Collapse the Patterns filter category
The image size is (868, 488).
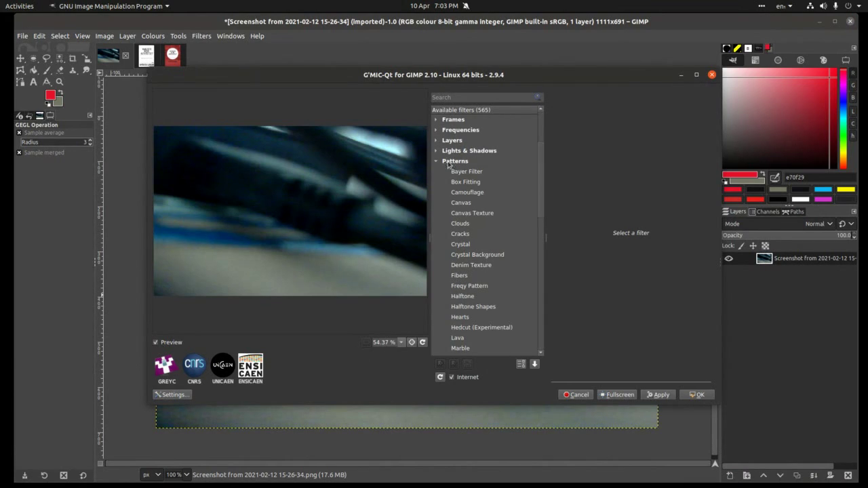[436, 161]
